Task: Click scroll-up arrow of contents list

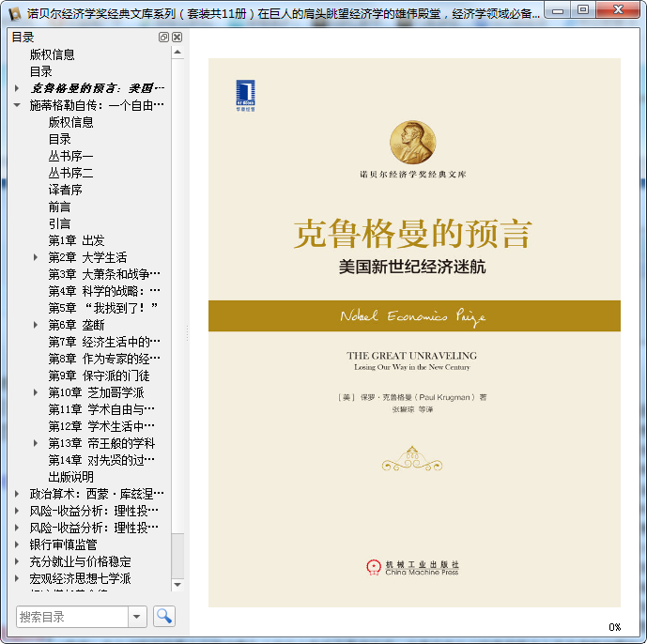Action: click(x=177, y=53)
